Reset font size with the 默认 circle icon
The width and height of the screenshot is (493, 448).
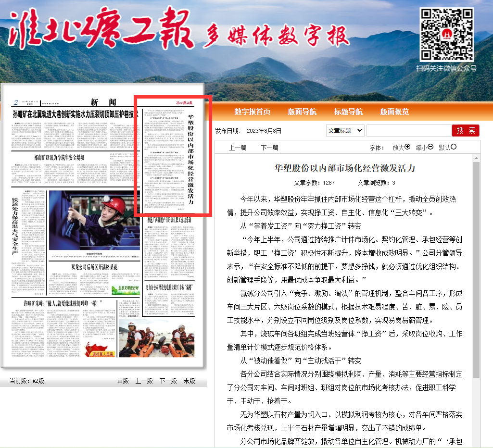tap(453, 147)
